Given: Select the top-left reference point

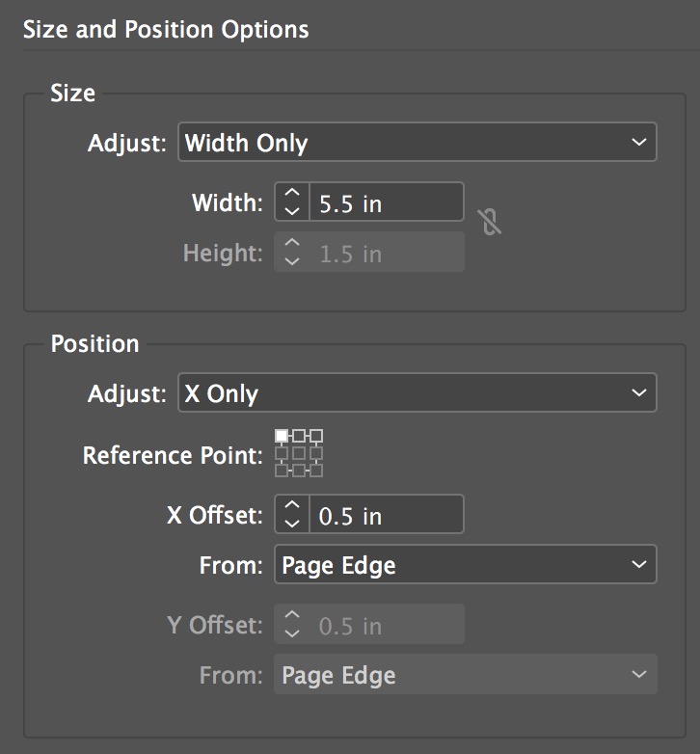Looking at the screenshot, I should (282, 436).
